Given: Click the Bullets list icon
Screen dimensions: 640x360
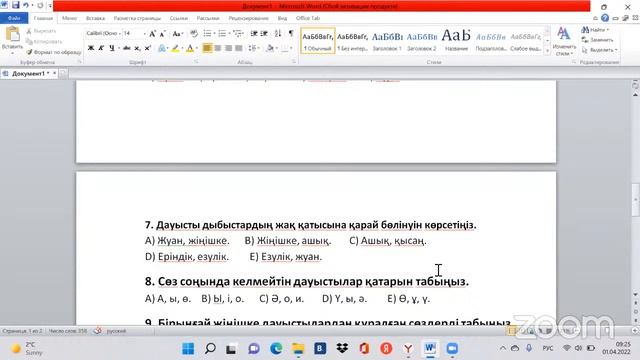Looking at the screenshot, I should [x=207, y=33].
